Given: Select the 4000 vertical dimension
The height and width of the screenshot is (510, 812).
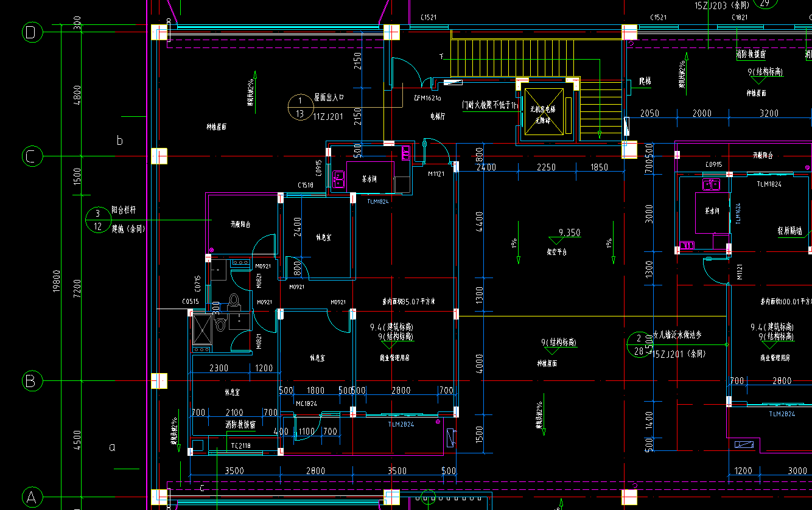Looking at the screenshot, I should click(480, 363).
